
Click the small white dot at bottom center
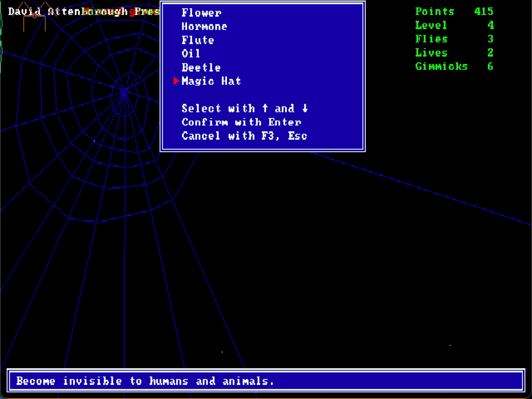point(222,352)
